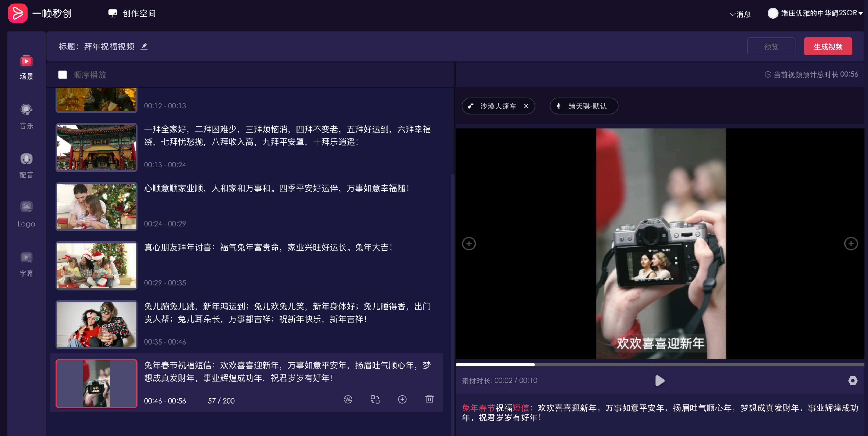Click the 生成视频 generate video button
868x436 pixels.
coord(828,46)
